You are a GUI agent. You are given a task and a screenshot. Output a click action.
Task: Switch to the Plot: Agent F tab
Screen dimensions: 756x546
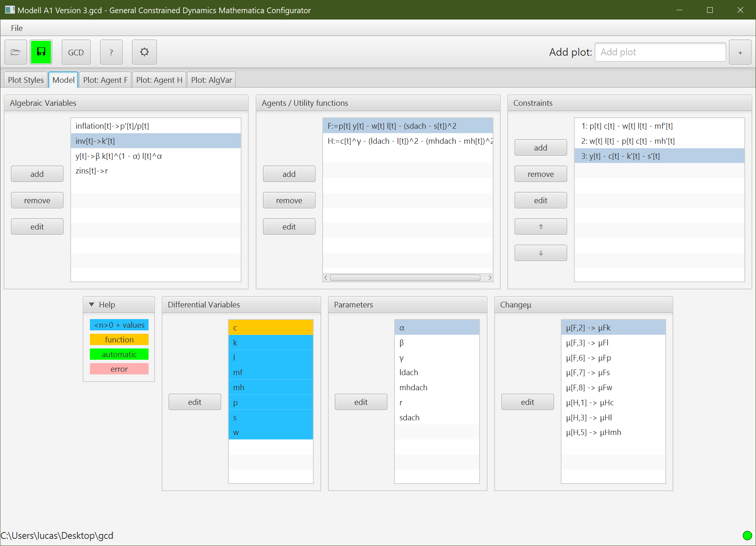(105, 80)
